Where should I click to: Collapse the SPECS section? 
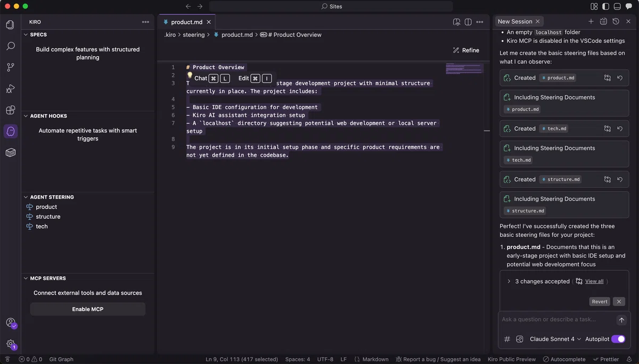[26, 35]
